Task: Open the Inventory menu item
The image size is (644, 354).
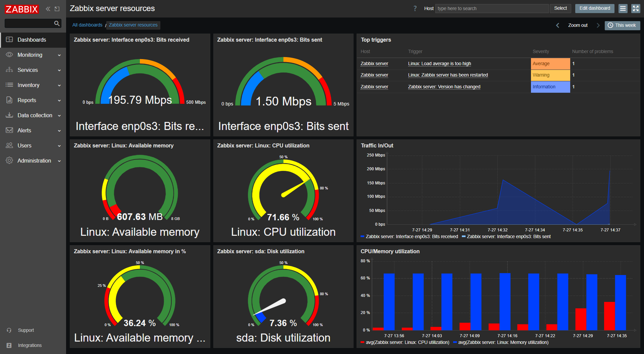Action: point(28,85)
